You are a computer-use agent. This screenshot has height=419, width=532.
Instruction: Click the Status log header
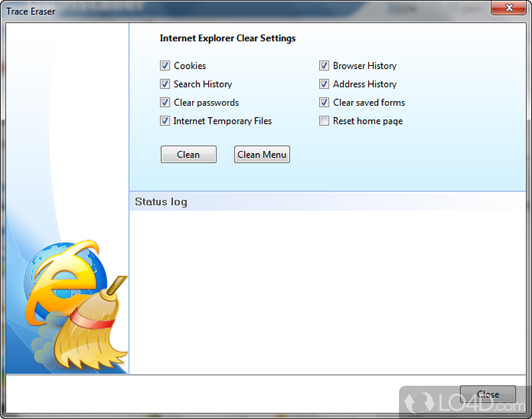[x=328, y=202]
